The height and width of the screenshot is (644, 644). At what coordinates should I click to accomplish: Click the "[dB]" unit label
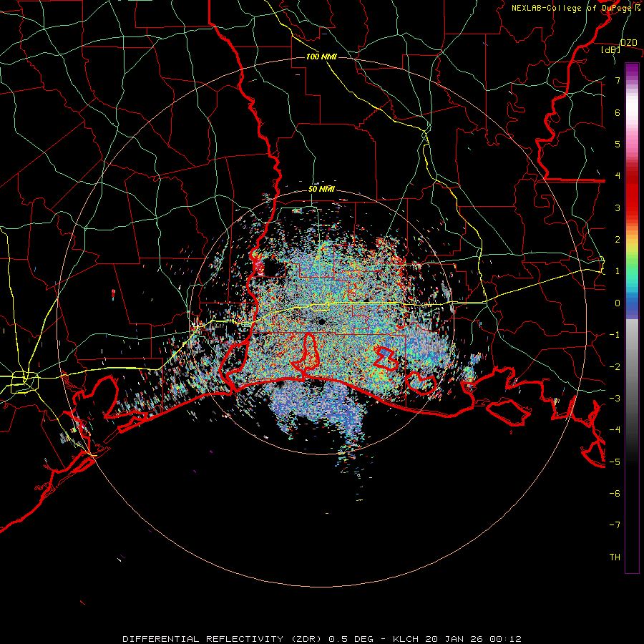611,49
